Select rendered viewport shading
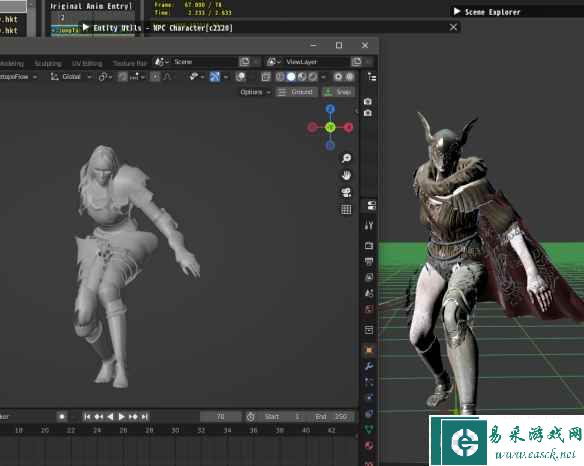584x466 pixels. point(313,77)
